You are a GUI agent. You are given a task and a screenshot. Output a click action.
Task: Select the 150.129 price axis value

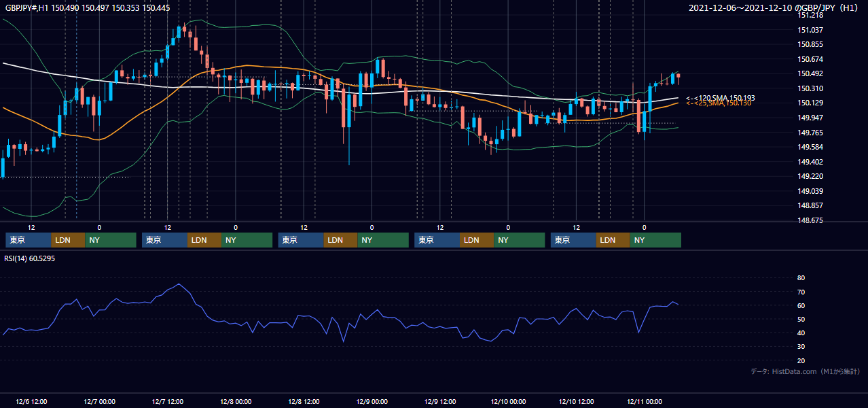click(810, 103)
